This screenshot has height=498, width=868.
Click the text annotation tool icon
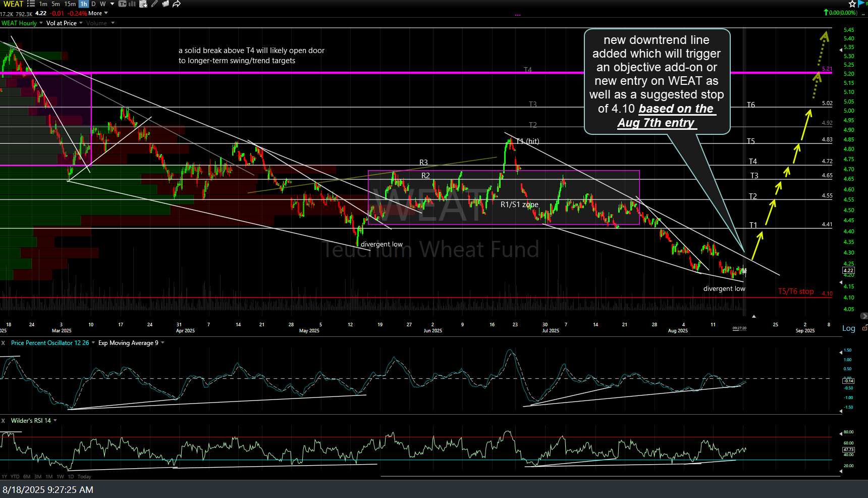click(122, 4)
